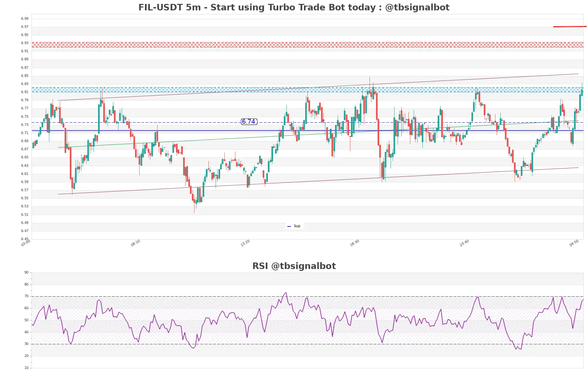The image size is (588, 392).
Task: Click the 6.69 price axis label
Action: 25,141
